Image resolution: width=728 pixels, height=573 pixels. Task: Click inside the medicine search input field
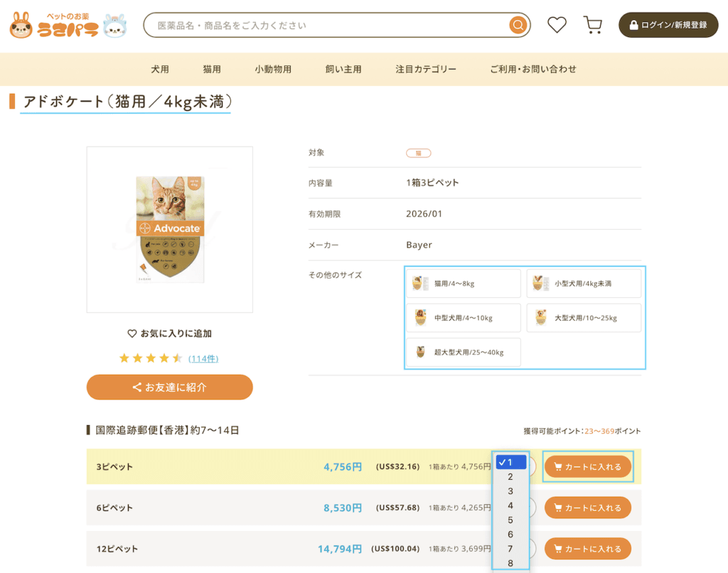point(320,24)
